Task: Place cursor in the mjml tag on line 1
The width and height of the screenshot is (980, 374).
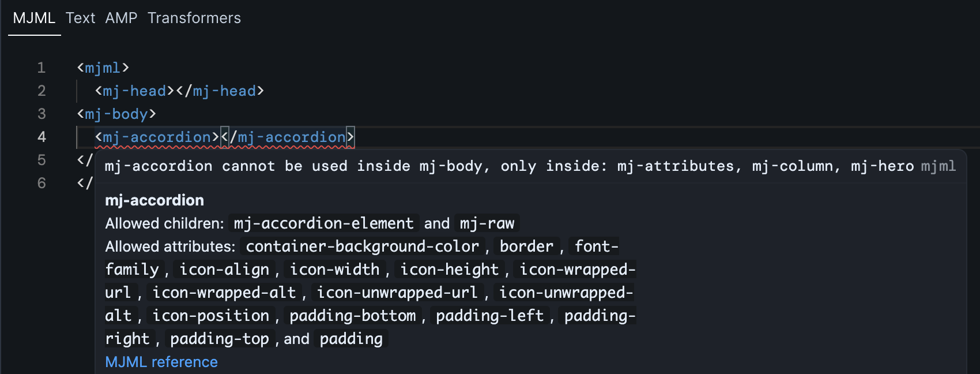Action: (103, 68)
